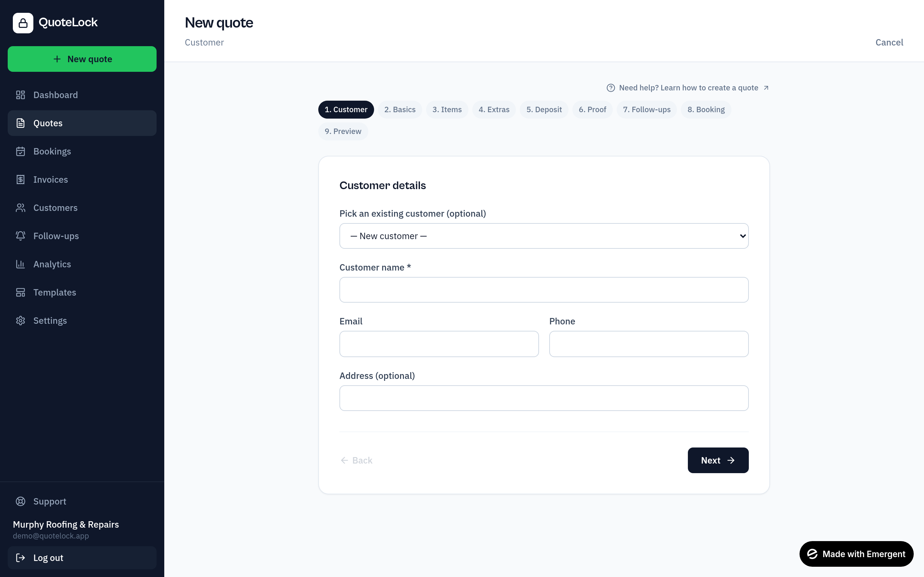This screenshot has height=577, width=924.
Task: Click the Customers people icon
Action: 21,208
